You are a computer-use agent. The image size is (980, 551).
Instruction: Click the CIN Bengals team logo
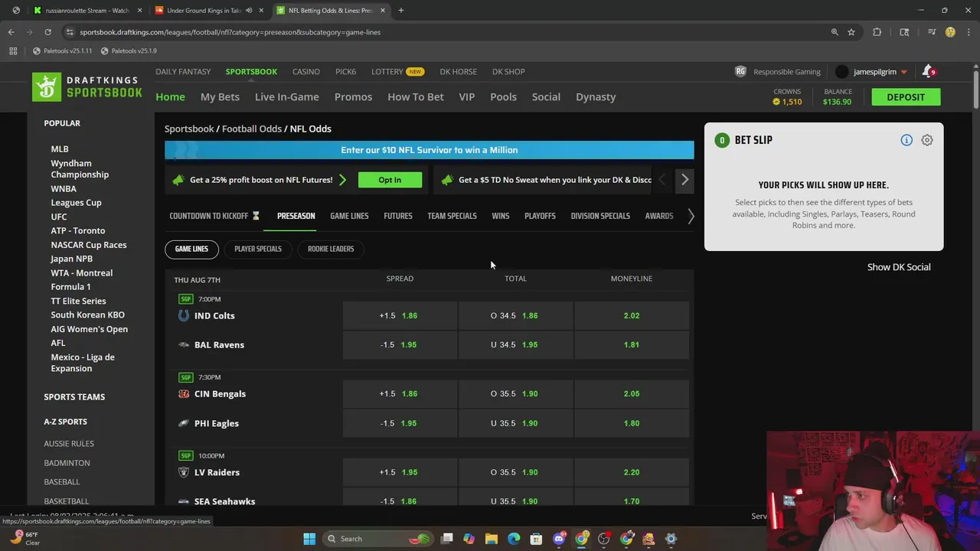pos(184,393)
